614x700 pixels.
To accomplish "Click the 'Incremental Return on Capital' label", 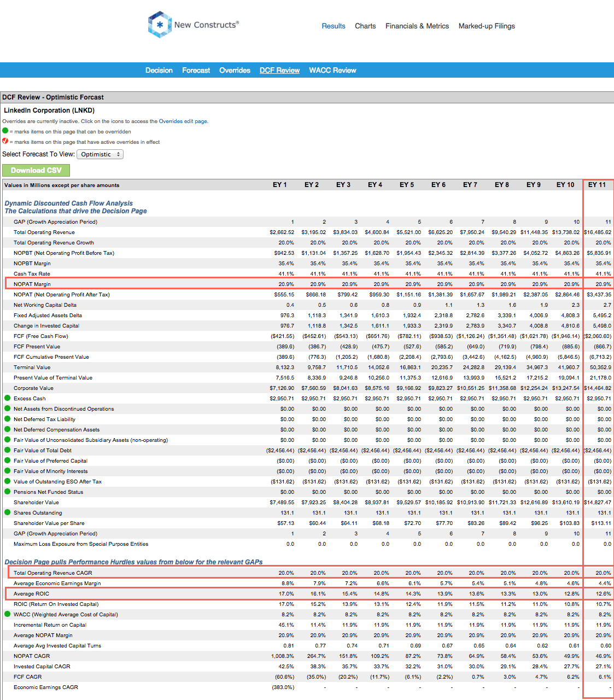I will [x=50, y=625].
